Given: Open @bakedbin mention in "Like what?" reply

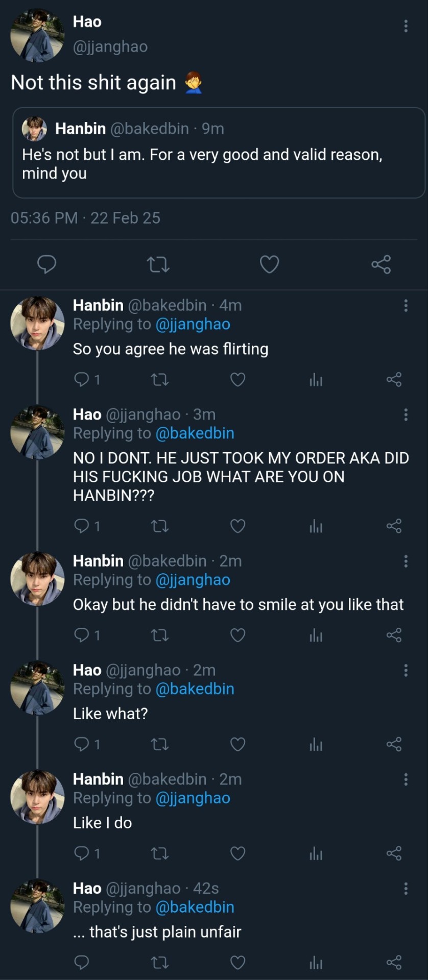Looking at the screenshot, I should 195,689.
